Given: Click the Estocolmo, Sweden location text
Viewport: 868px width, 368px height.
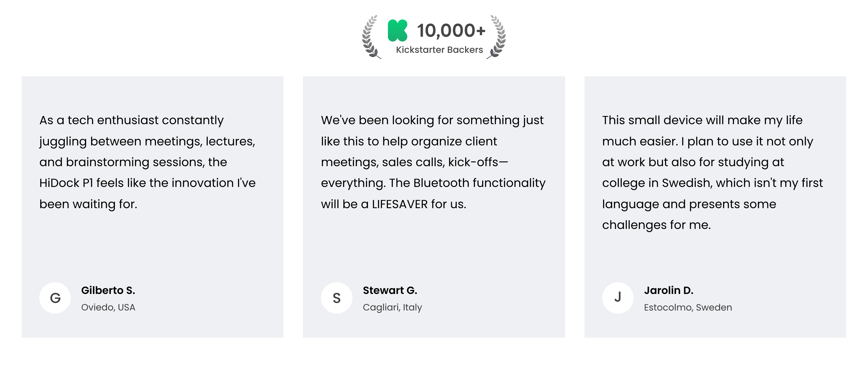Looking at the screenshot, I should [x=688, y=307].
